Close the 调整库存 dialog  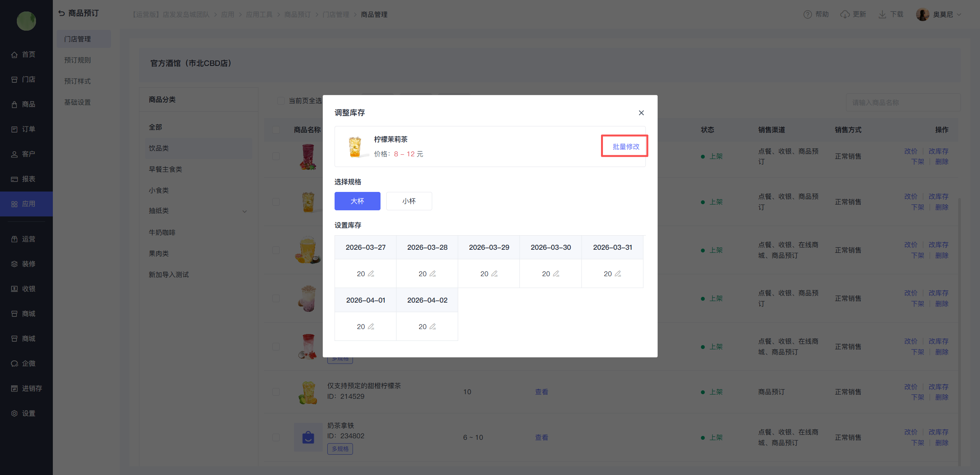tap(641, 113)
